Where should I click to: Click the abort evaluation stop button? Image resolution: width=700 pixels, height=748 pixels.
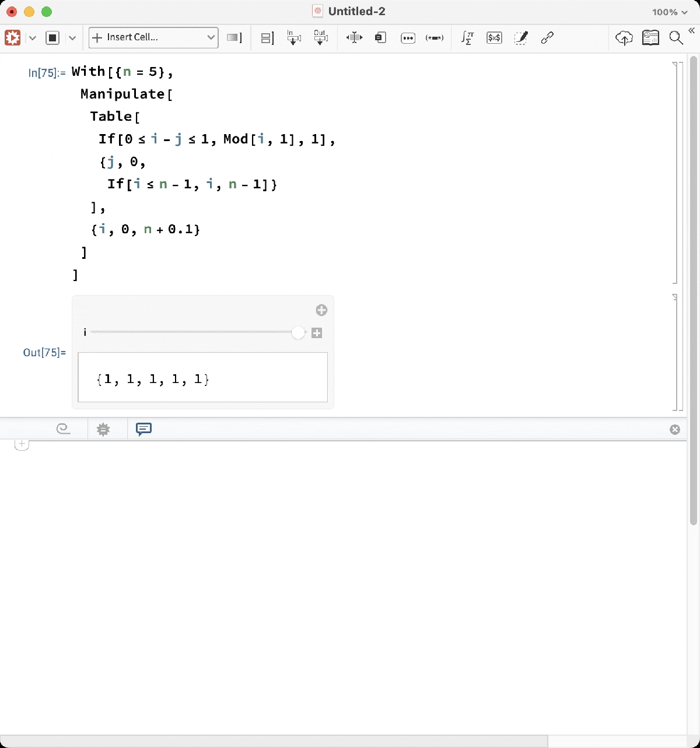(x=52, y=38)
